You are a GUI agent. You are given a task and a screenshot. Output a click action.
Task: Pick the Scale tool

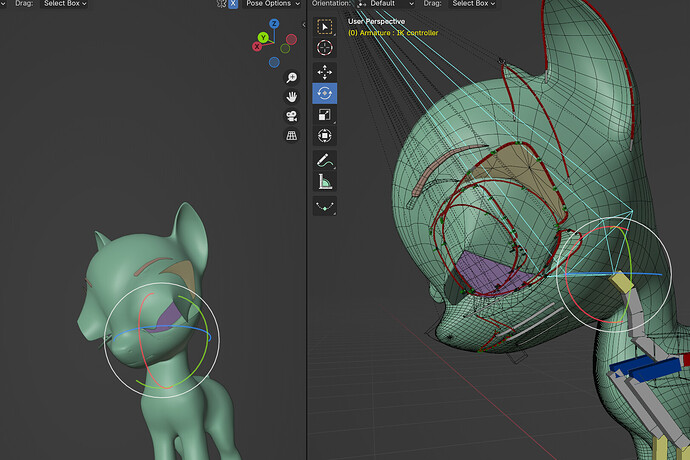point(325,115)
